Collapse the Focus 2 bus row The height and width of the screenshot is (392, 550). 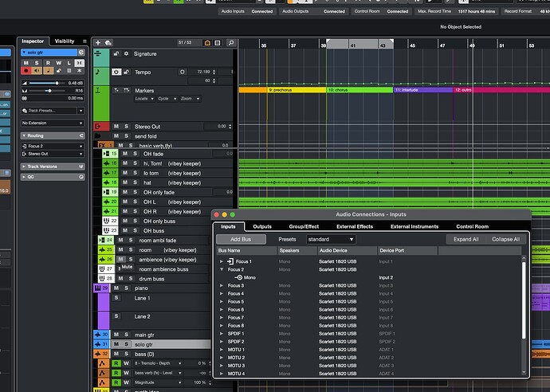pyautogui.click(x=222, y=269)
